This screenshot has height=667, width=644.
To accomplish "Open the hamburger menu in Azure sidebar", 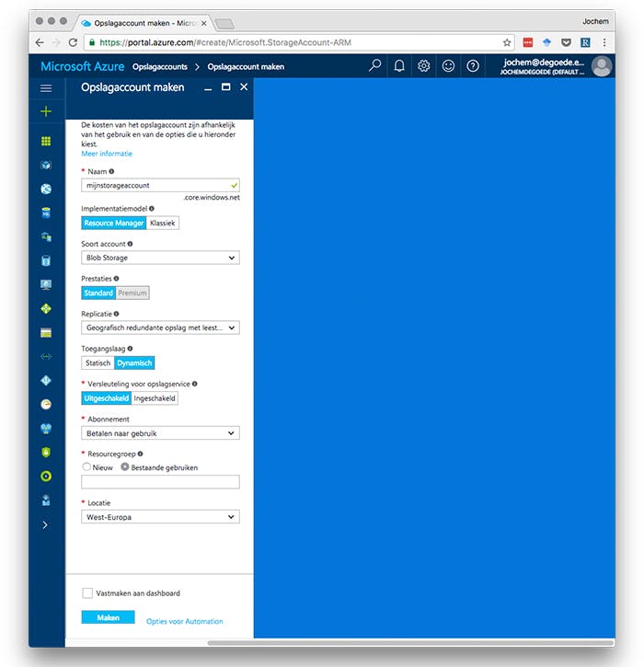I will click(x=46, y=88).
